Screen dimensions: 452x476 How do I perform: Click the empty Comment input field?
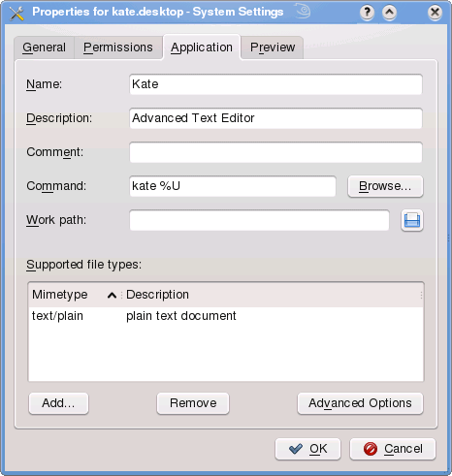tap(275, 152)
